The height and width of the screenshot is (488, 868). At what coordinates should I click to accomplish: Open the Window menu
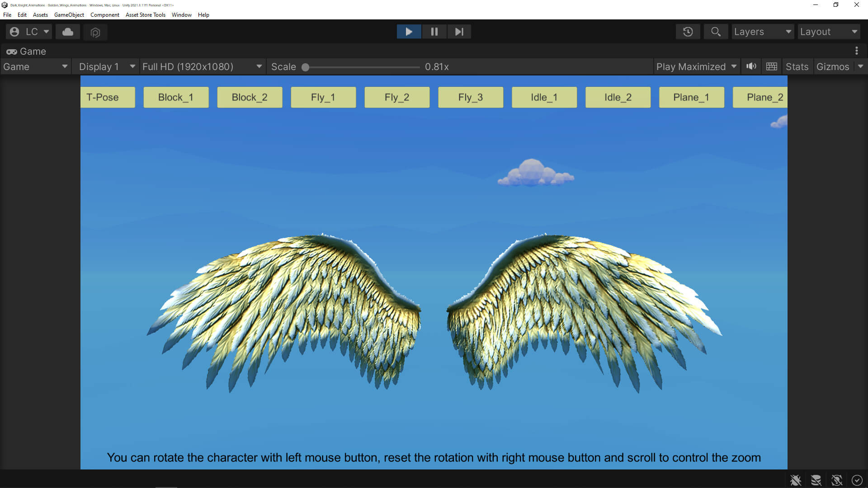182,14
